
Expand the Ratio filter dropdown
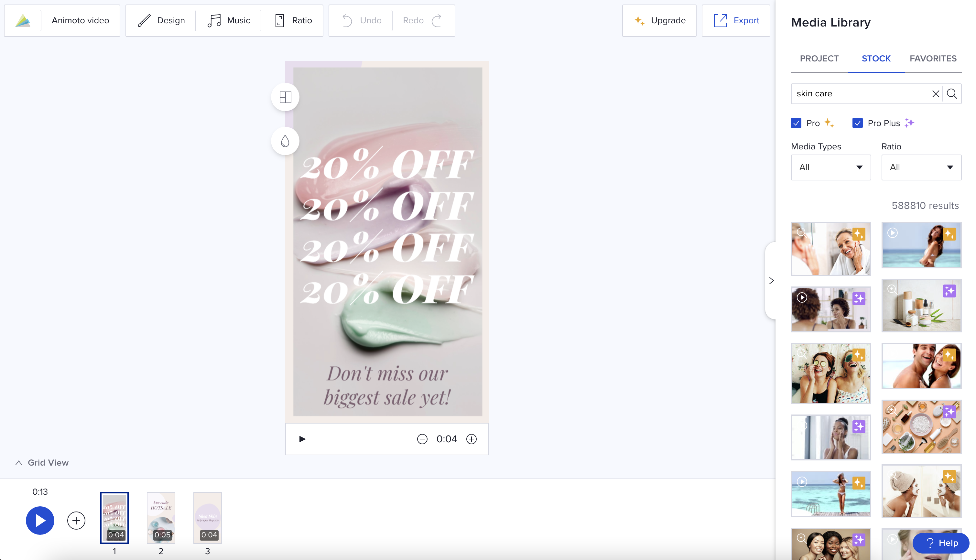coord(921,167)
